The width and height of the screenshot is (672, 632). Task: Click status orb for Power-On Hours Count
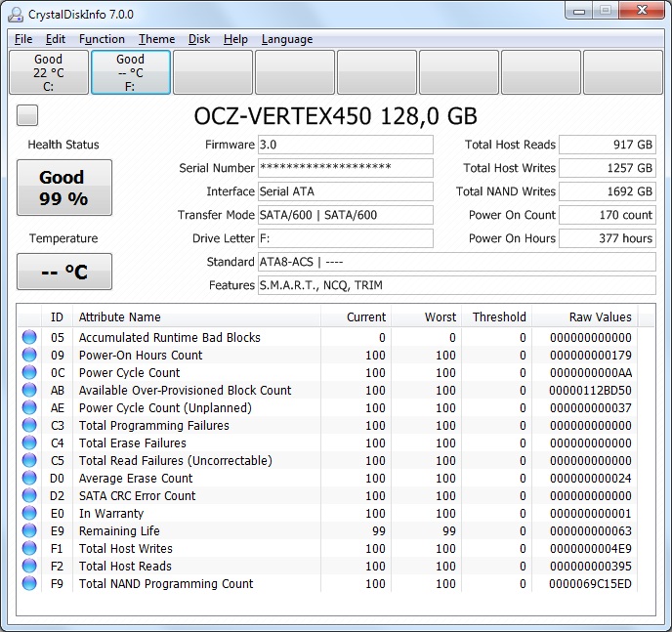pyautogui.click(x=29, y=355)
